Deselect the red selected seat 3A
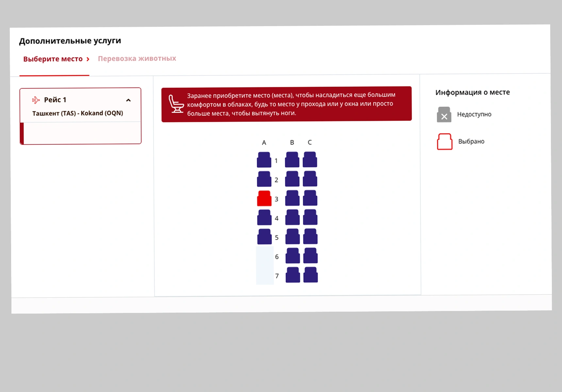Screen dimensions: 562x392 pyautogui.click(x=264, y=198)
